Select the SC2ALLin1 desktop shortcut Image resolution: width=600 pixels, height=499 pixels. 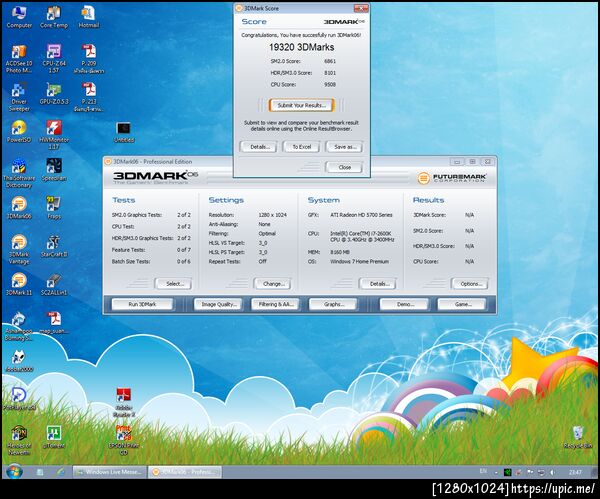coord(54,284)
